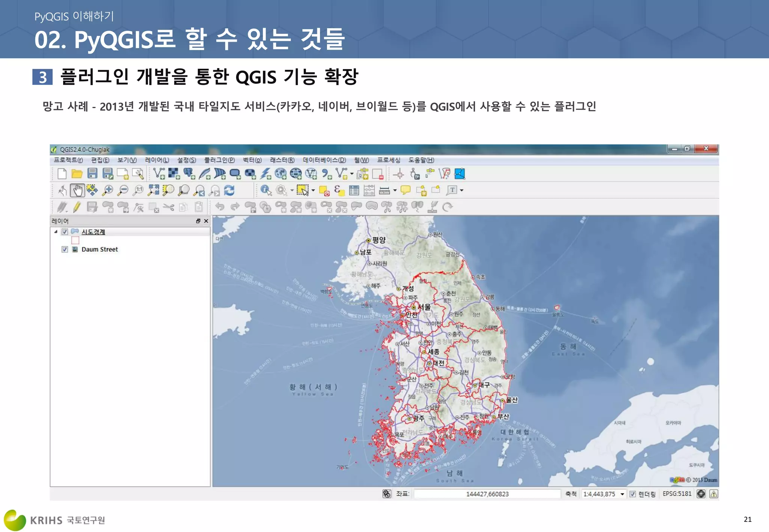Collapse the 시도경계 layer tree arrow
Viewport: 769px width, 532px height.
56,232
